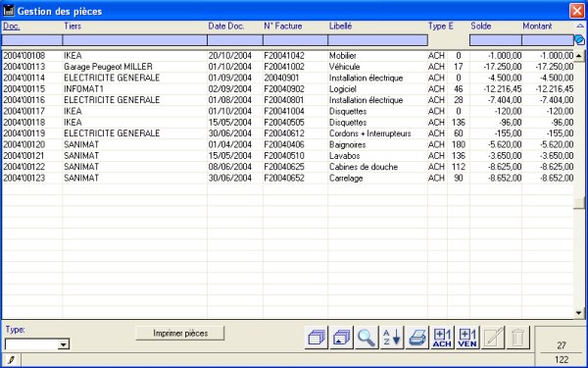This screenshot has height=368, width=588.
Task: Click the Doc. filter input field
Action: 32,40
